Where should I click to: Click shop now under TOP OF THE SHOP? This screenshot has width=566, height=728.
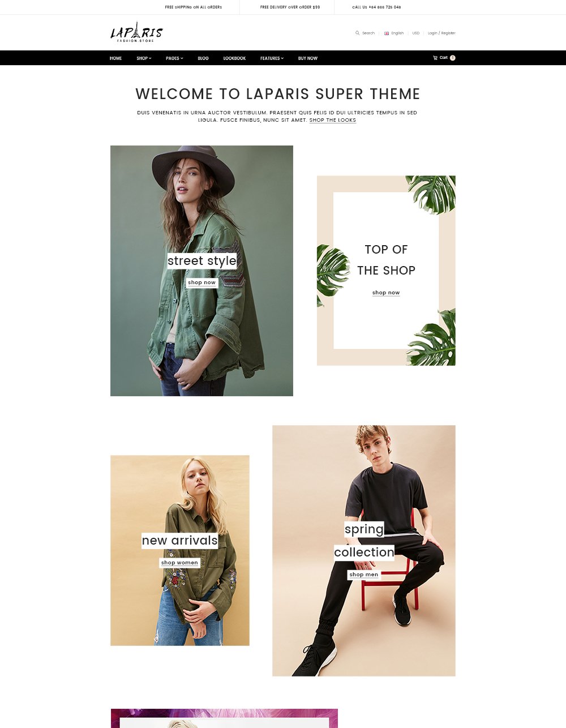pyautogui.click(x=386, y=293)
